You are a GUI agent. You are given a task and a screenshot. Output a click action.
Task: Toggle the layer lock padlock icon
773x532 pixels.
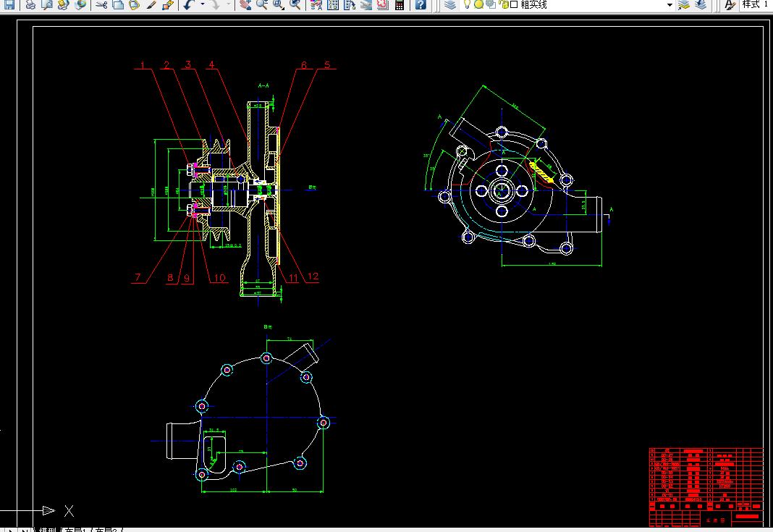pyautogui.click(x=503, y=4)
